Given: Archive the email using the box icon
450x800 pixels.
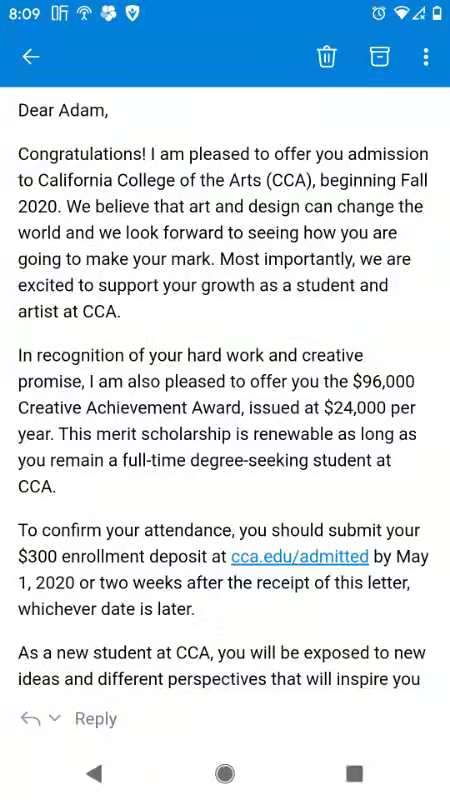Looking at the screenshot, I should (379, 57).
